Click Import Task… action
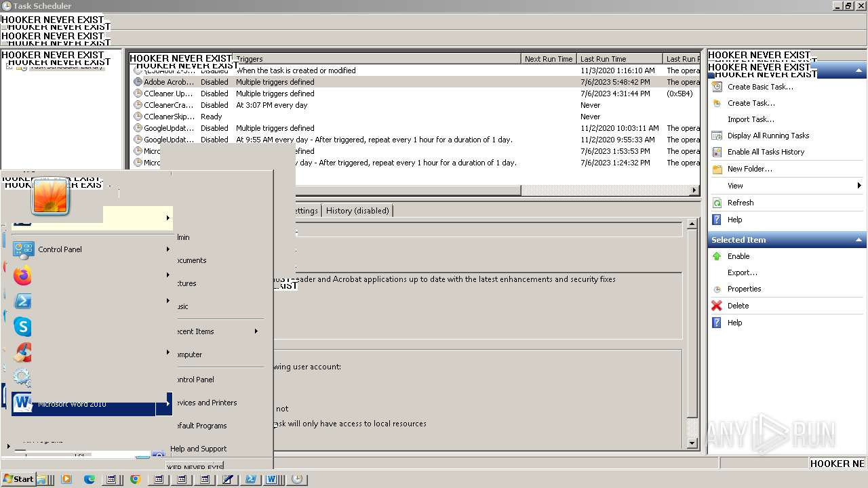The height and width of the screenshot is (488, 868). pyautogui.click(x=751, y=119)
